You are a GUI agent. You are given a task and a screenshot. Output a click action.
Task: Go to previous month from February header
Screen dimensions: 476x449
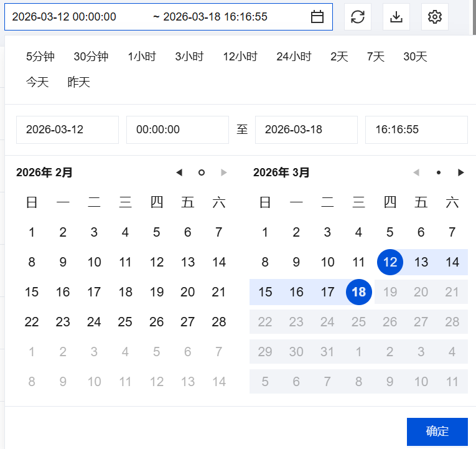179,173
